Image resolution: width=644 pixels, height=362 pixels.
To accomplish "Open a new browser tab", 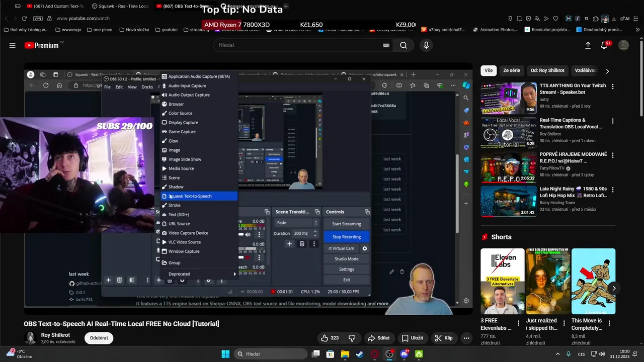I will [286, 6].
